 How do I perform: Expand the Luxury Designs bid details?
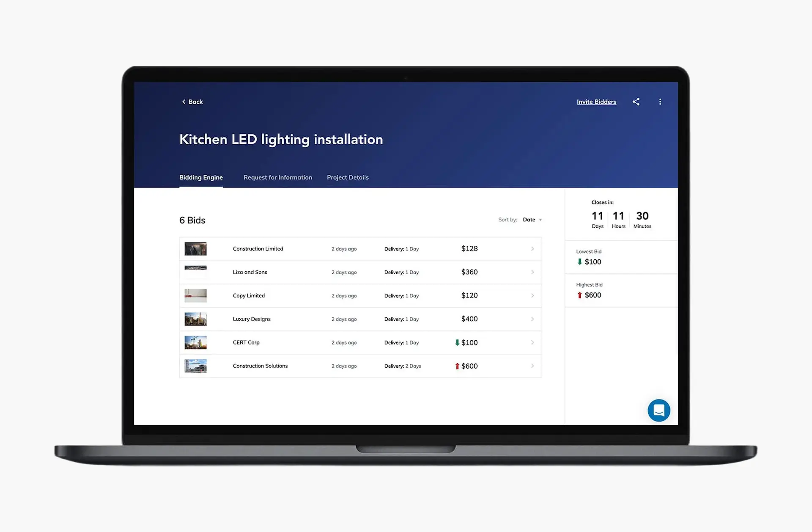coord(532,319)
